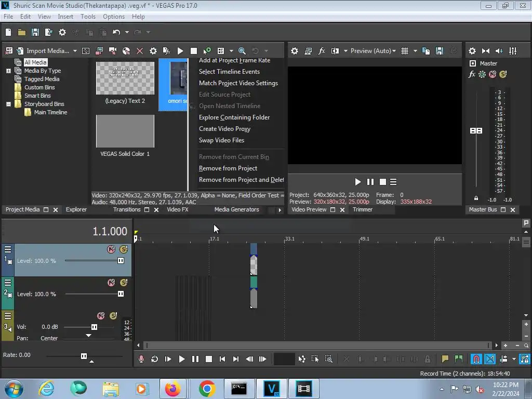The height and width of the screenshot is (399, 532).
Task: Open track 2 hamburger menu
Action: click(8, 283)
